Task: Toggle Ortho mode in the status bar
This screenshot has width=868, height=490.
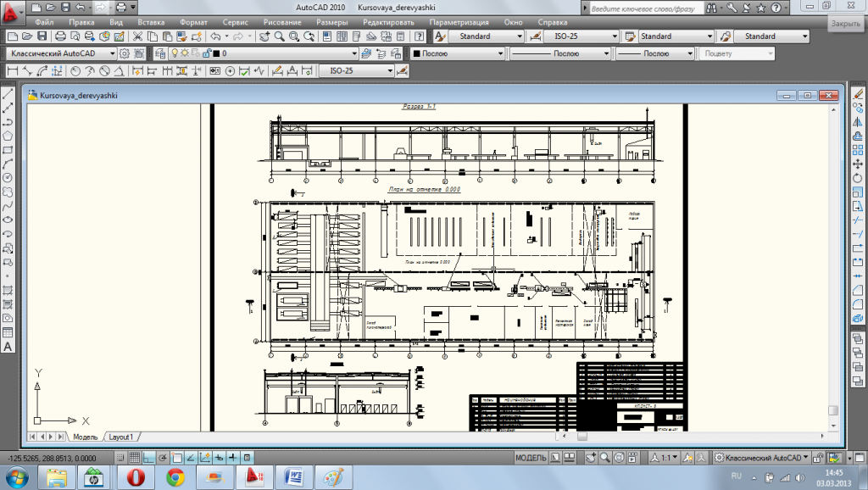Action: pos(148,458)
